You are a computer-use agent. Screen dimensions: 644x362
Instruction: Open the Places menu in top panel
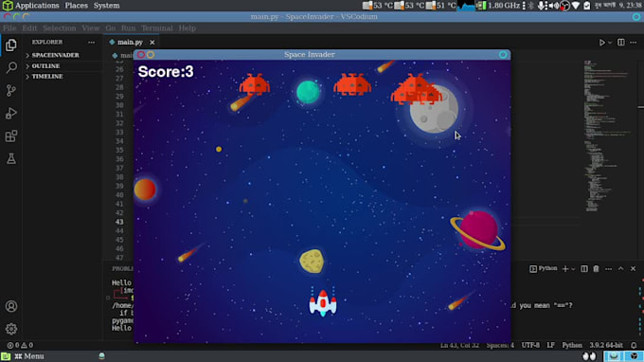coord(76,6)
